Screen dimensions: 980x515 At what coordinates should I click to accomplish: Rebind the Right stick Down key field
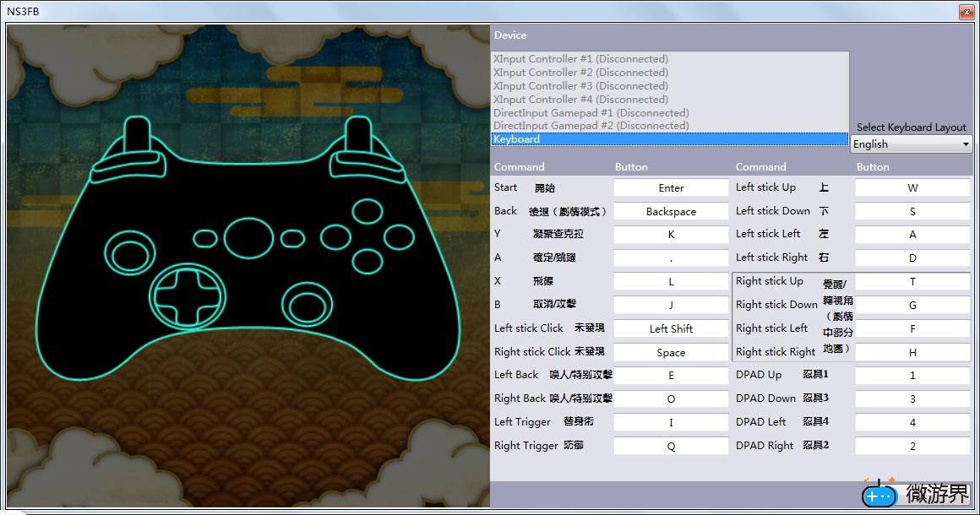(x=912, y=306)
